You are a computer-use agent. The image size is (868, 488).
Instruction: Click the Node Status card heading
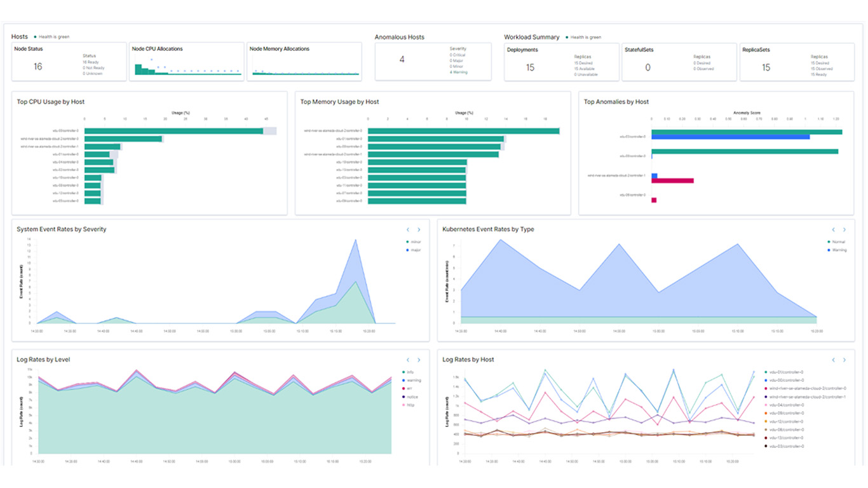[x=29, y=49]
